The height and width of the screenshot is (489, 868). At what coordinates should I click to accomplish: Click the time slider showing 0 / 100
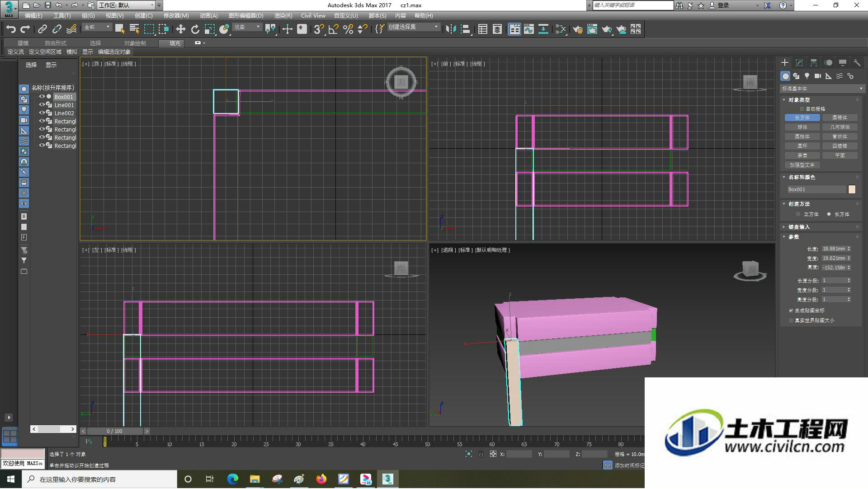(x=115, y=431)
